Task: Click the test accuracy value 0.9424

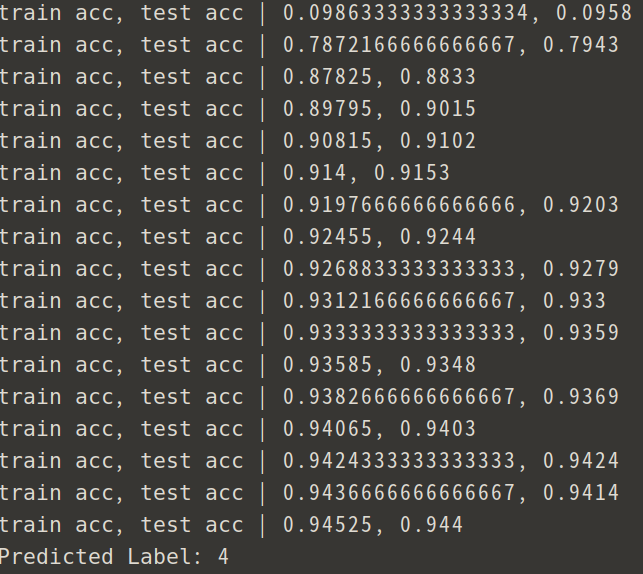Action: (581, 460)
